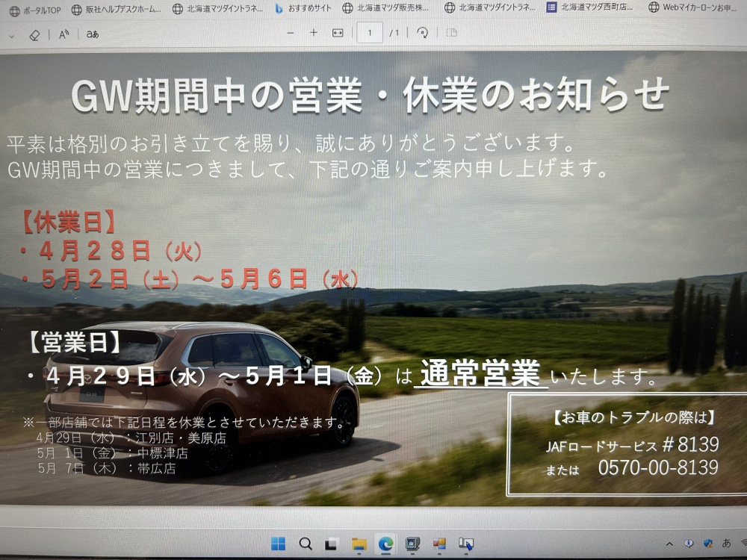Image resolution: width=747 pixels, height=560 pixels.
Task: Rotate the PDF page
Action: point(423,33)
